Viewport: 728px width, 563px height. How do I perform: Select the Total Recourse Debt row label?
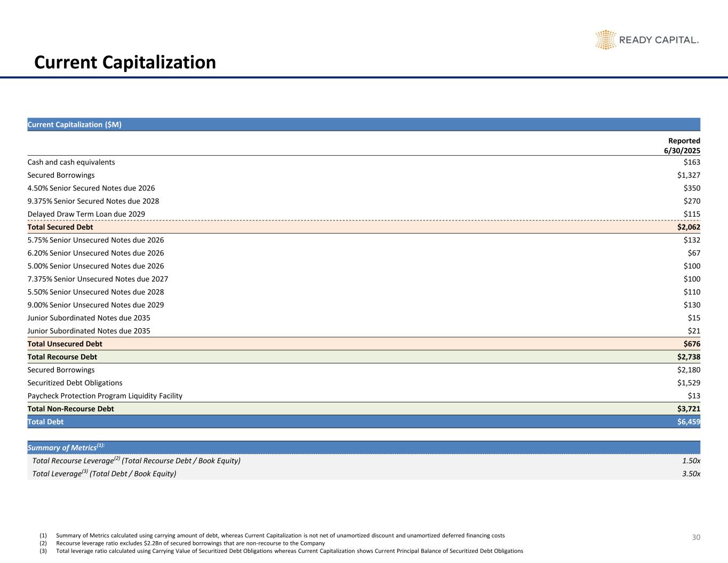(x=62, y=356)
